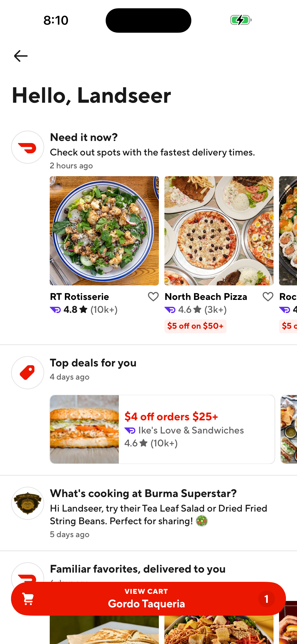View cart for Gordo Taqueria
Image resolution: width=297 pixels, height=644 pixels.
pyautogui.click(x=146, y=599)
